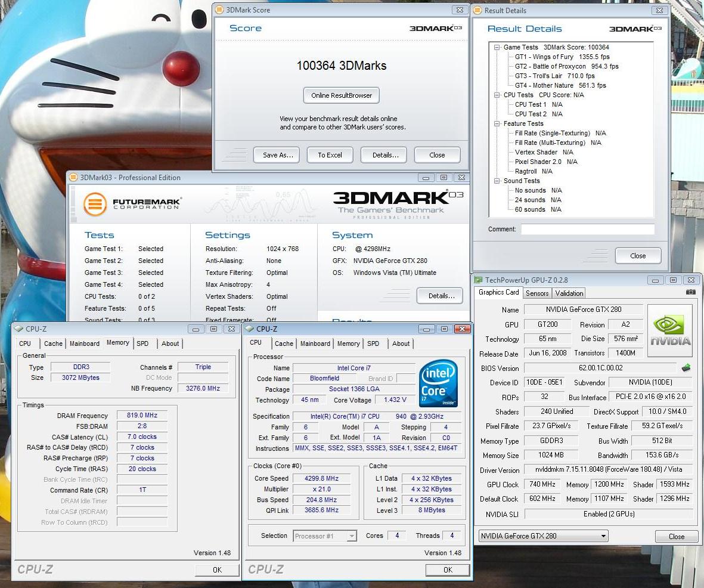Collapse the Game Tests tree node
Viewport: 704px width, 588px height.
pyautogui.click(x=497, y=47)
